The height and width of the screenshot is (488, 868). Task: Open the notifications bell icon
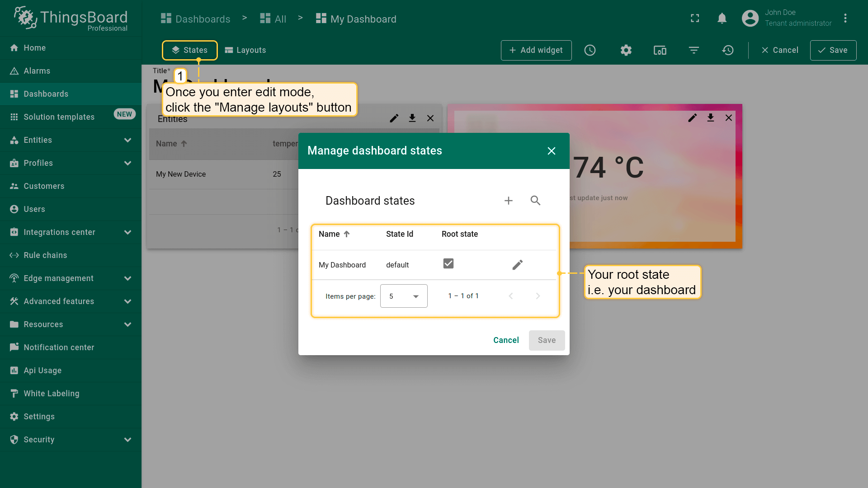coord(722,19)
